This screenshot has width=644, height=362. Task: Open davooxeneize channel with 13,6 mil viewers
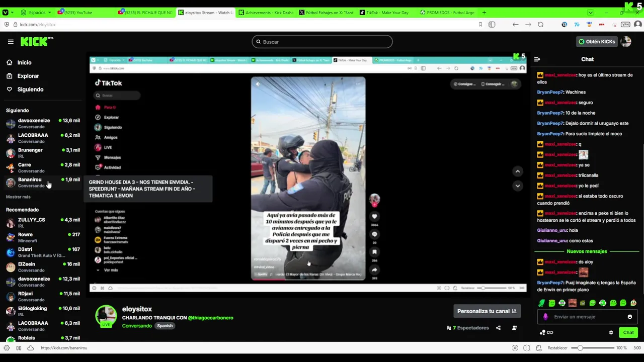point(43,123)
